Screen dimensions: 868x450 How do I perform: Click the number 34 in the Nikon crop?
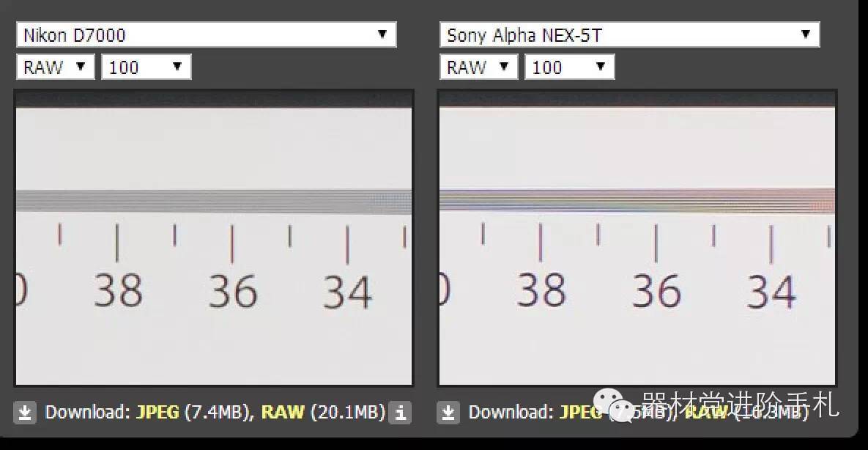point(347,292)
